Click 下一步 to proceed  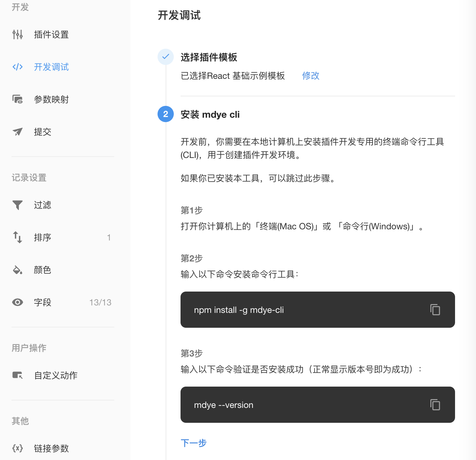click(194, 443)
